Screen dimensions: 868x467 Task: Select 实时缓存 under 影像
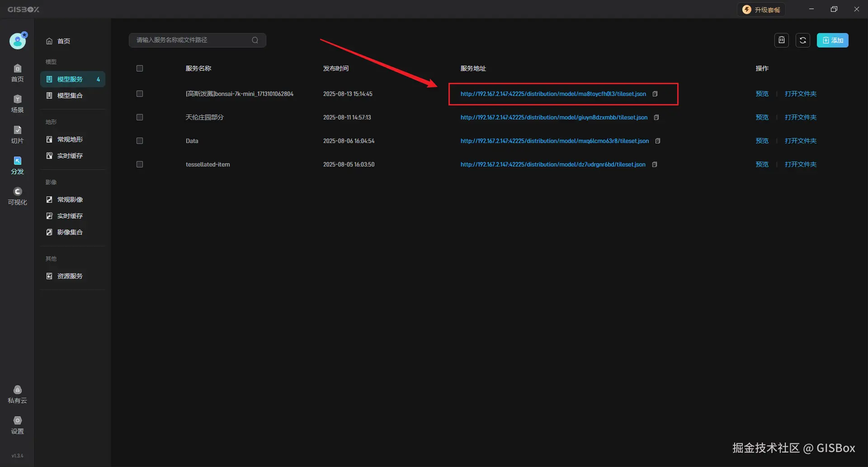coord(72,216)
